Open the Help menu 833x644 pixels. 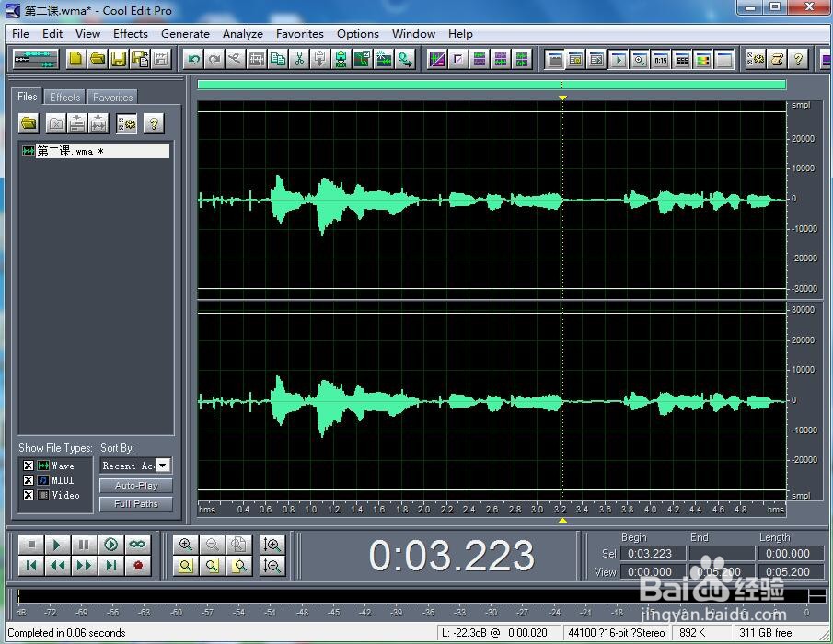(x=460, y=34)
